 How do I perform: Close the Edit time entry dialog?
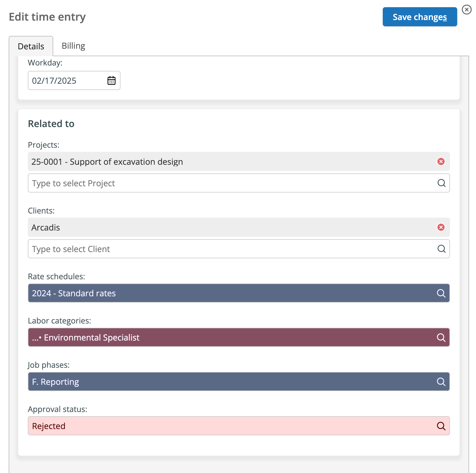[x=466, y=10]
